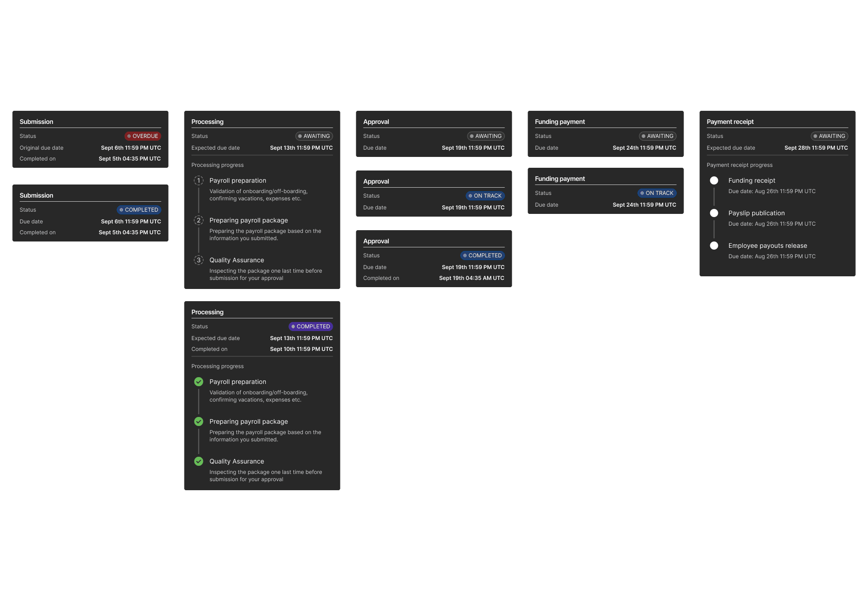Click the progress line connecting Funding receipt steps
The image size is (868, 601).
pos(714,197)
